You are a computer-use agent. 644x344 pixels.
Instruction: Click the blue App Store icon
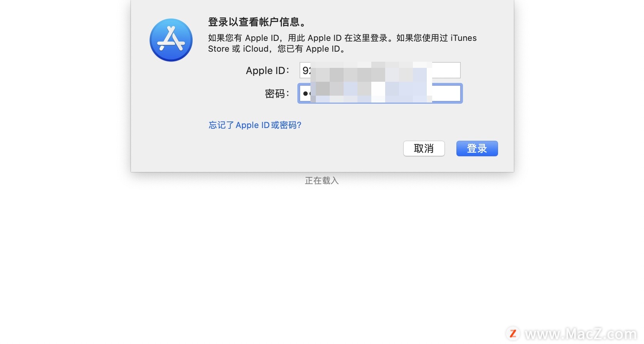(x=171, y=40)
